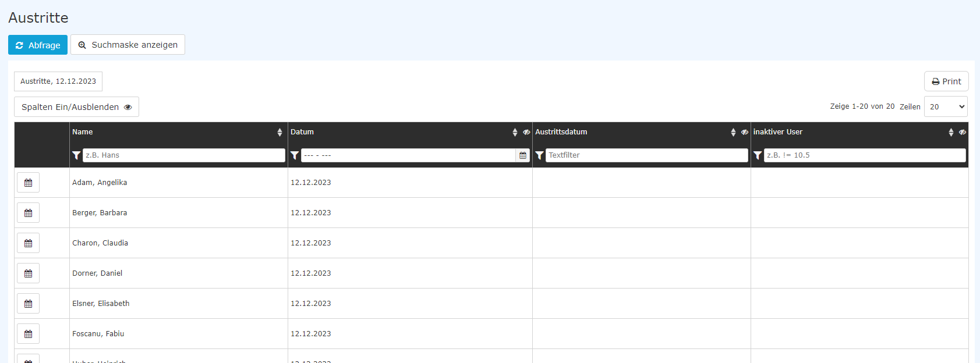Hide the inaktiver User column via eye icon
Image resolution: width=980 pixels, height=363 pixels.
(963, 132)
